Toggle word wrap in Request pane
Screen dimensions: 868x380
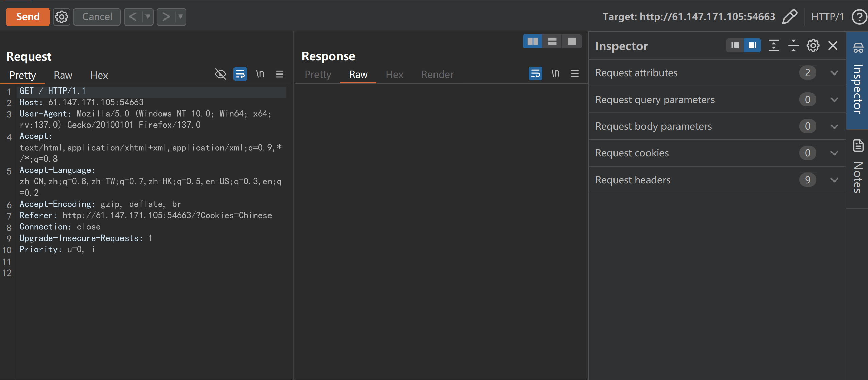[240, 74]
